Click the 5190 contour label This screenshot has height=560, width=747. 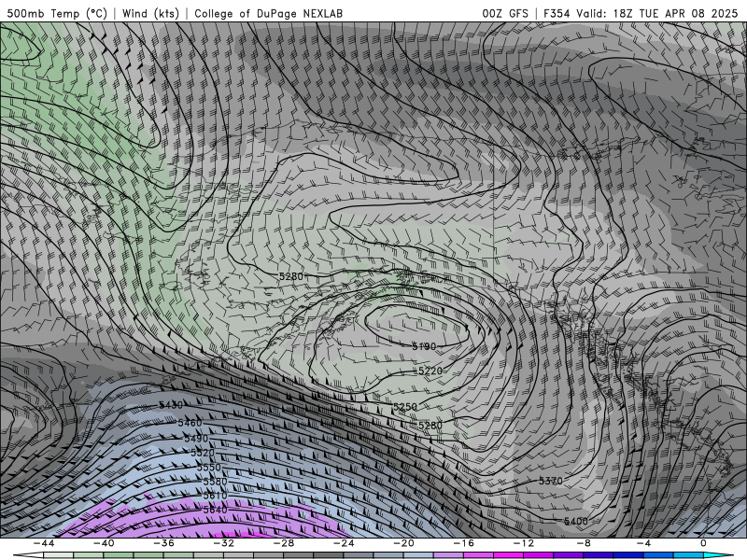click(424, 346)
